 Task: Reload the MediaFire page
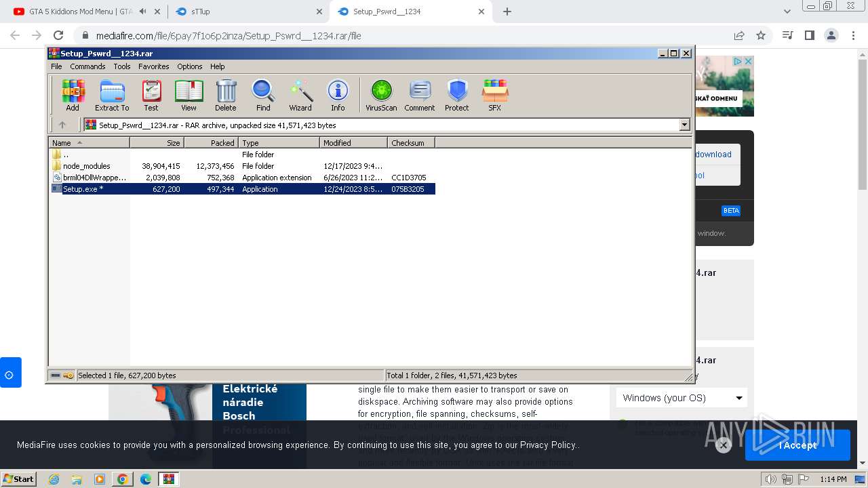point(58,35)
